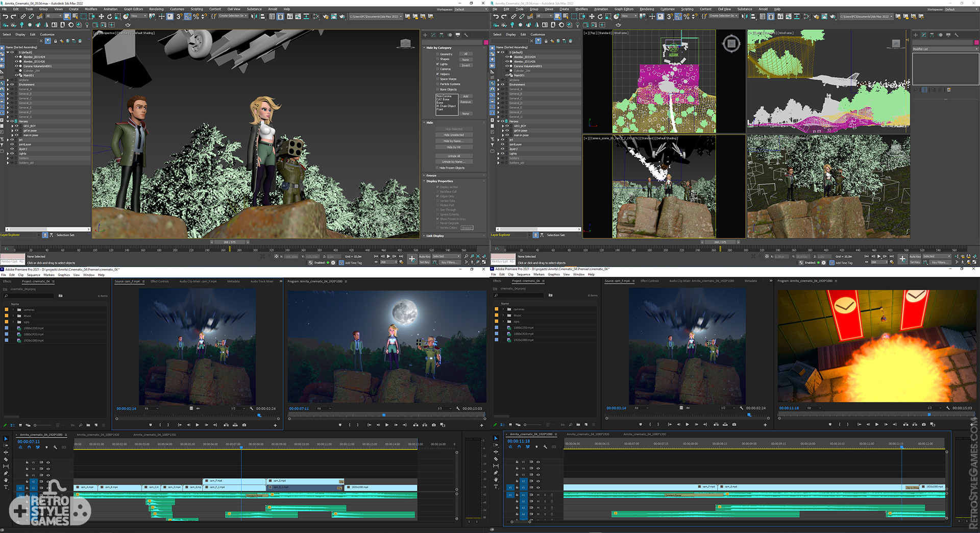Click Auto Key button in left 3ds Max
This screenshot has width=980, height=533.
tap(425, 257)
